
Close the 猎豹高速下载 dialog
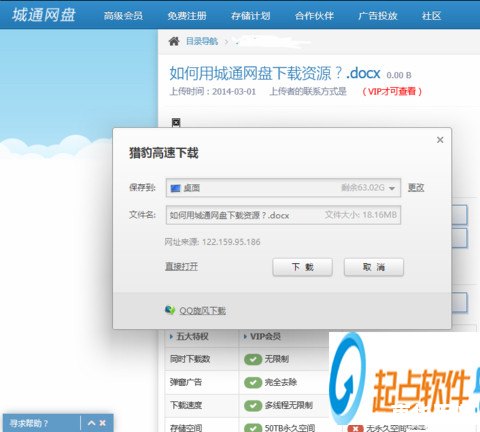[440, 140]
